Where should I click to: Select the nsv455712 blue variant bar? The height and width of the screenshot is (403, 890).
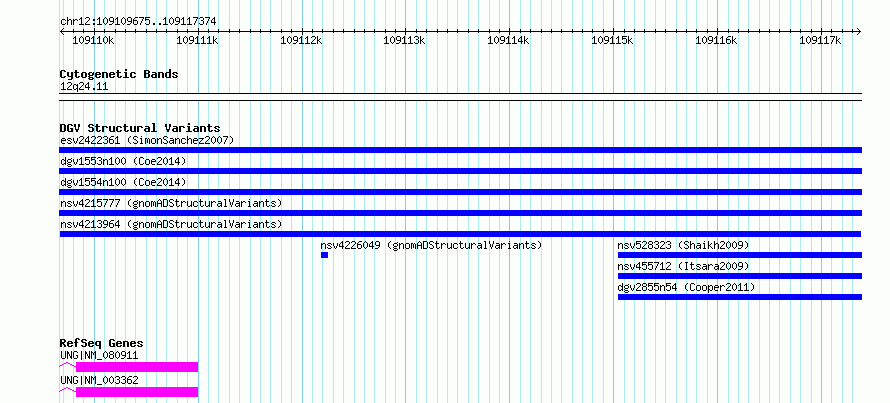point(740,276)
